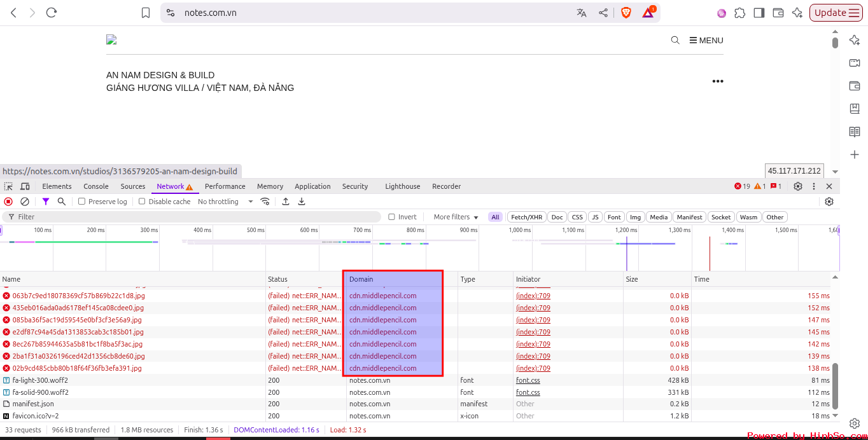Image resolution: width=868 pixels, height=440 pixels.
Task: Select the inspect element picker icon
Action: 8,186
